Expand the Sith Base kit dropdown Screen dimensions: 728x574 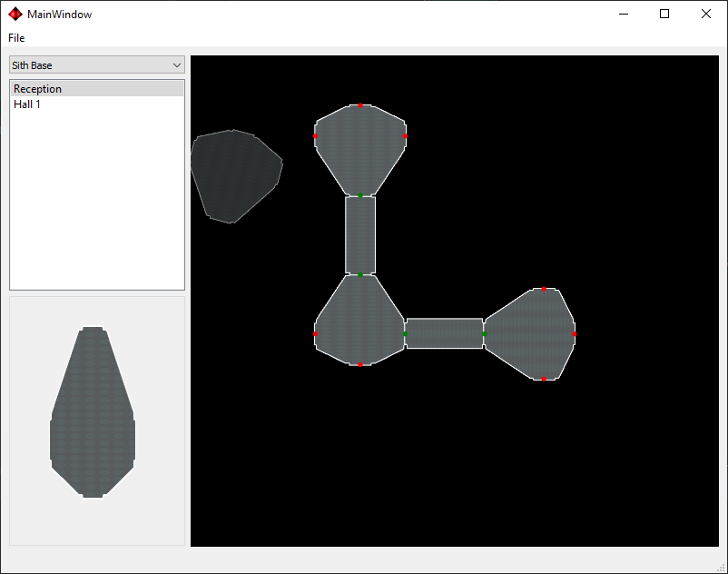point(97,65)
